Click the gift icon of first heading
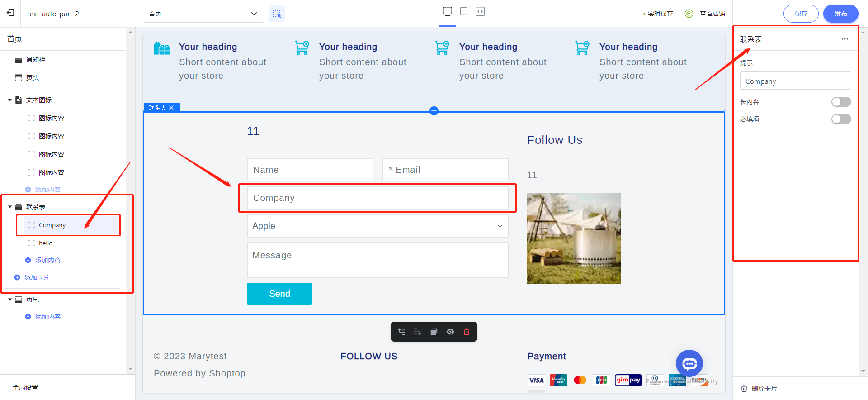868x400 pixels. click(162, 48)
